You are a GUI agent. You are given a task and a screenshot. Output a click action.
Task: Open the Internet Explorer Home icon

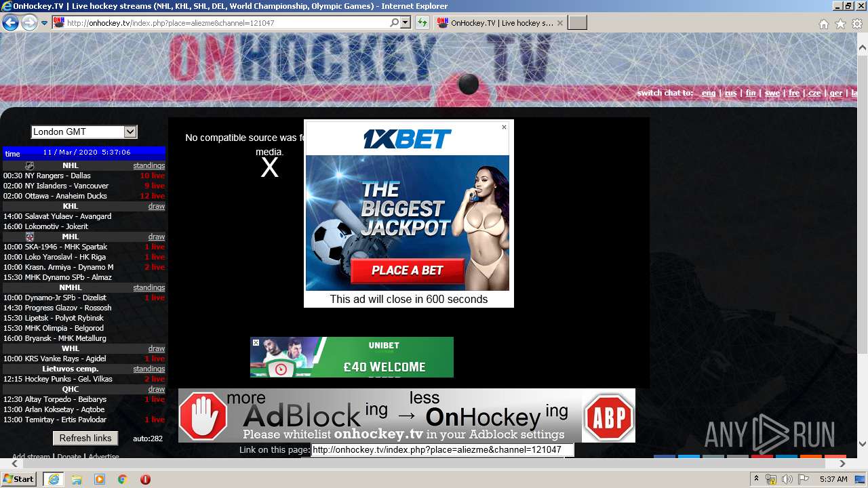pos(823,24)
